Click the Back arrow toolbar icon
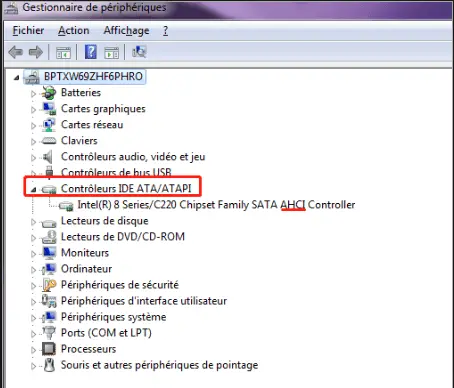 tap(16, 52)
